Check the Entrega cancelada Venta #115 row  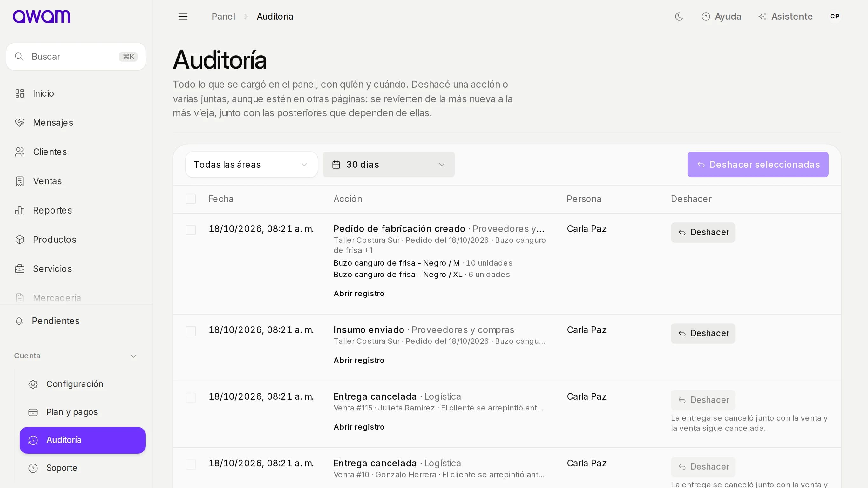tap(191, 398)
